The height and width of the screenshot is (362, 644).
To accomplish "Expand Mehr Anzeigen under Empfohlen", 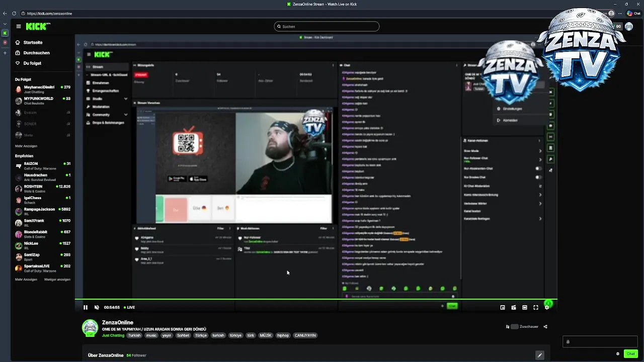I will [x=26, y=280].
